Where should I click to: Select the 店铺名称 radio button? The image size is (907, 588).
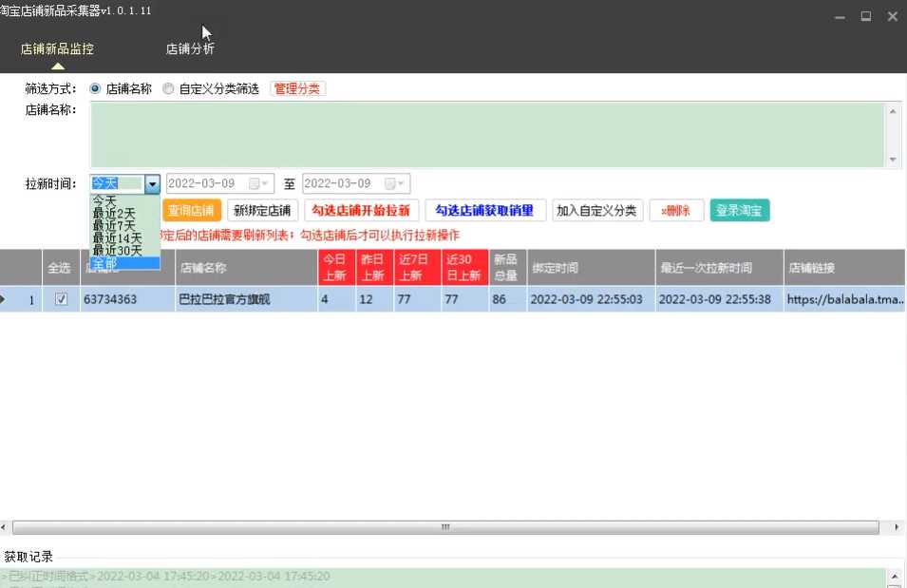point(95,88)
